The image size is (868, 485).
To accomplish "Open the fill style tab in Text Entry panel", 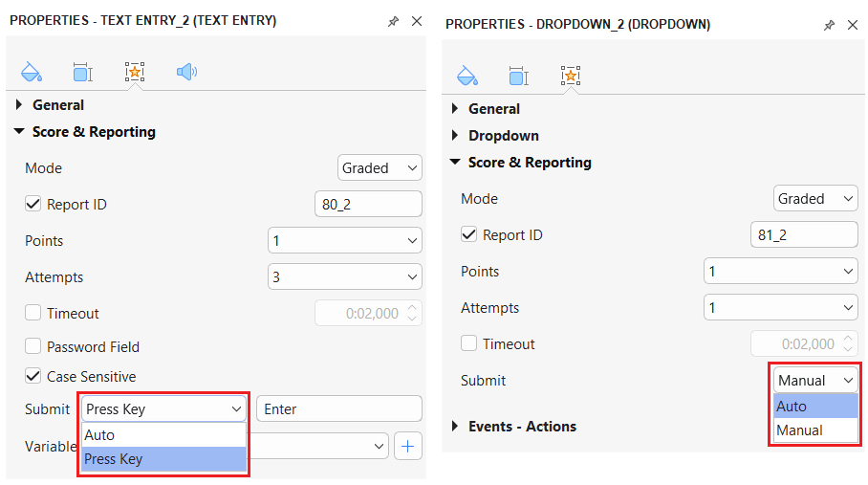I will pos(32,72).
